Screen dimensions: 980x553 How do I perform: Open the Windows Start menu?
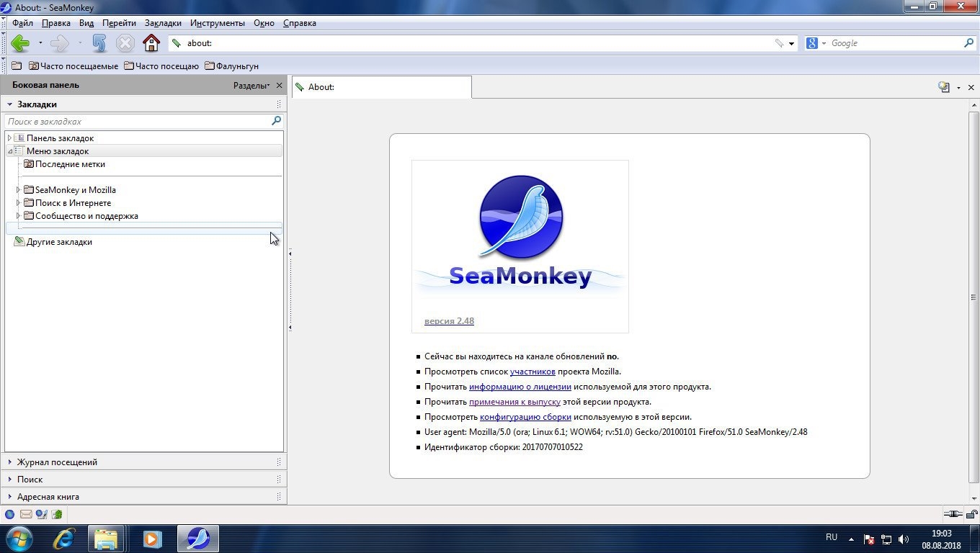pos(19,539)
